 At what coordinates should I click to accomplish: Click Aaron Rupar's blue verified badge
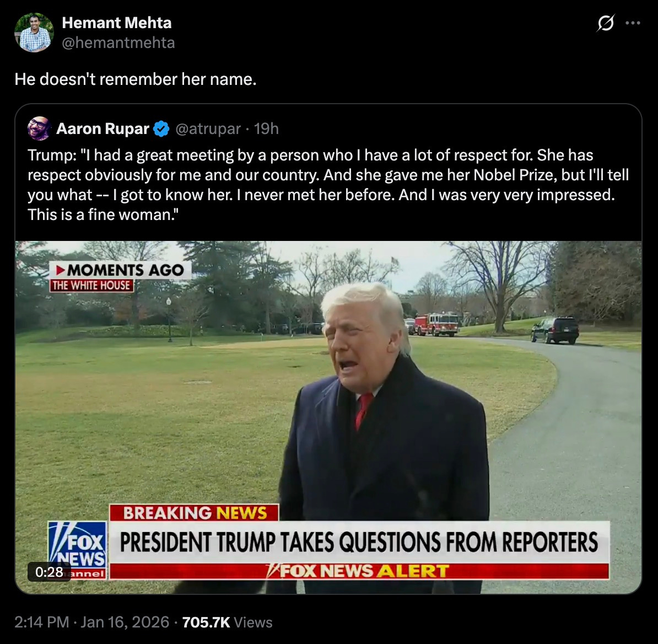[x=161, y=129]
